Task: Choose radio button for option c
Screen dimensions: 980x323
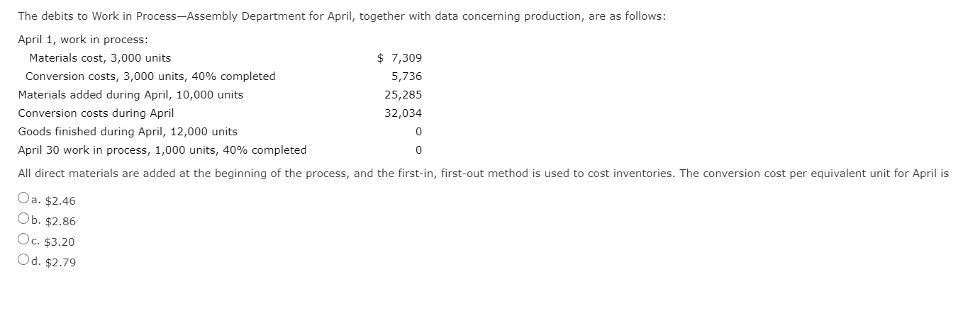Action: coord(23,241)
